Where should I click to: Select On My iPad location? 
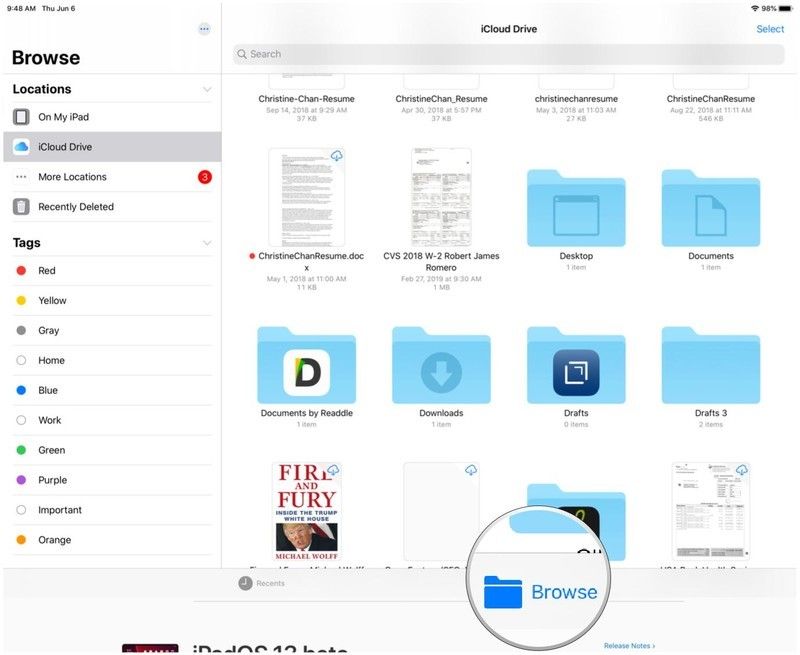[63, 117]
